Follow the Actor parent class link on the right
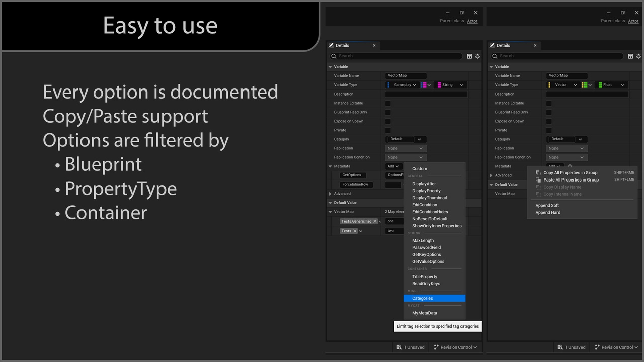The height and width of the screenshot is (362, 644). click(633, 21)
